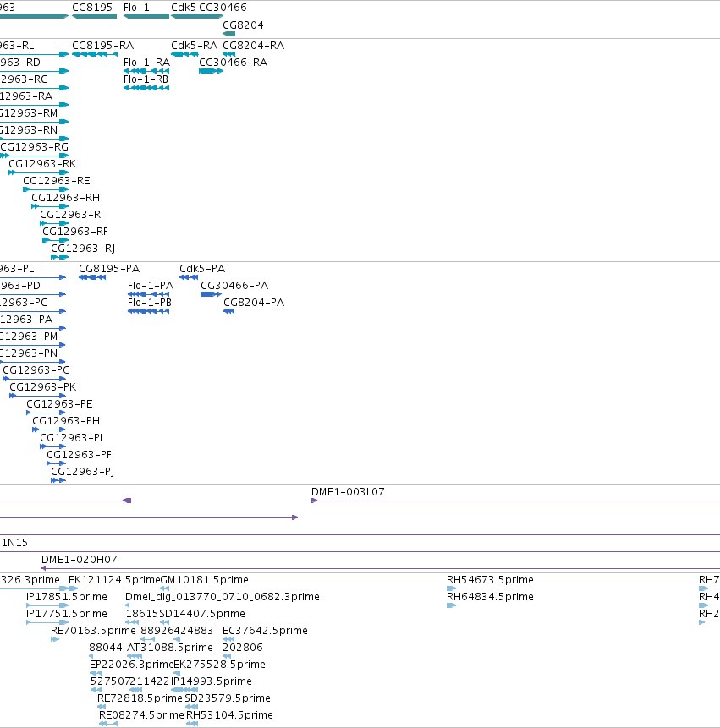Select the GM10181.5prime EST label
The height and width of the screenshot is (728, 720).
pos(205,580)
